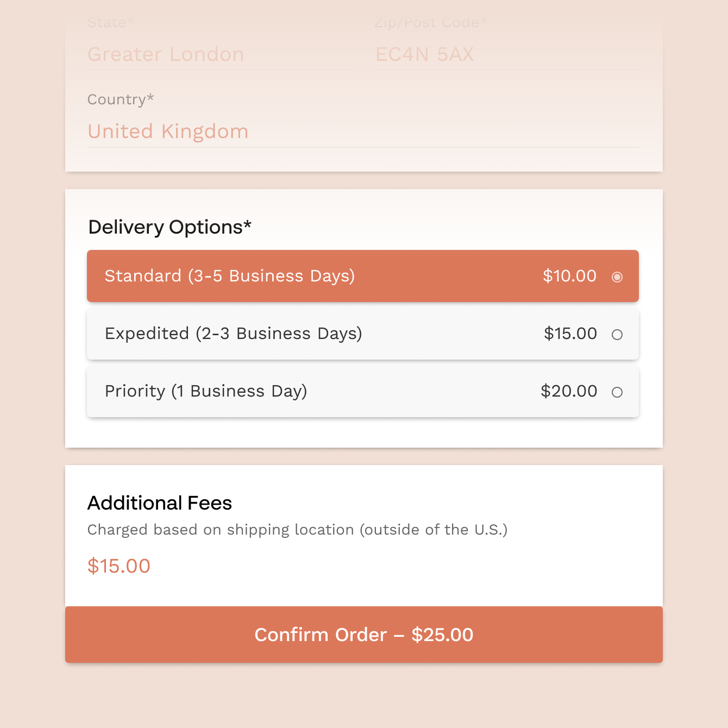The height and width of the screenshot is (728, 728).
Task: Click the shipping location fee description text
Action: 299,530
